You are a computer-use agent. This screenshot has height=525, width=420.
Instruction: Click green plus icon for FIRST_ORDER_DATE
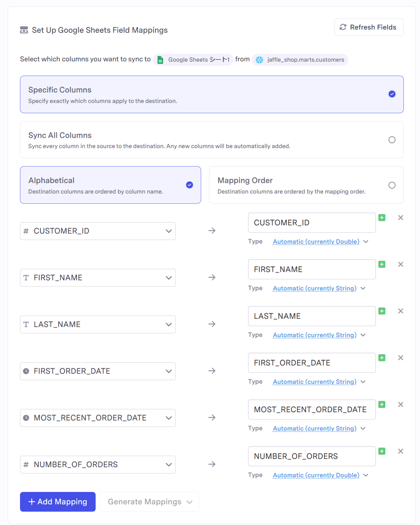coord(382,358)
